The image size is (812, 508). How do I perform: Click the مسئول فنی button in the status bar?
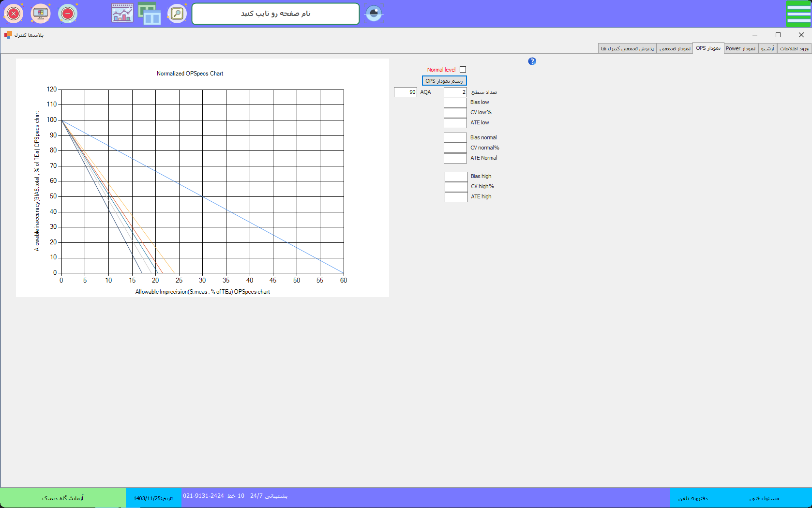click(764, 498)
